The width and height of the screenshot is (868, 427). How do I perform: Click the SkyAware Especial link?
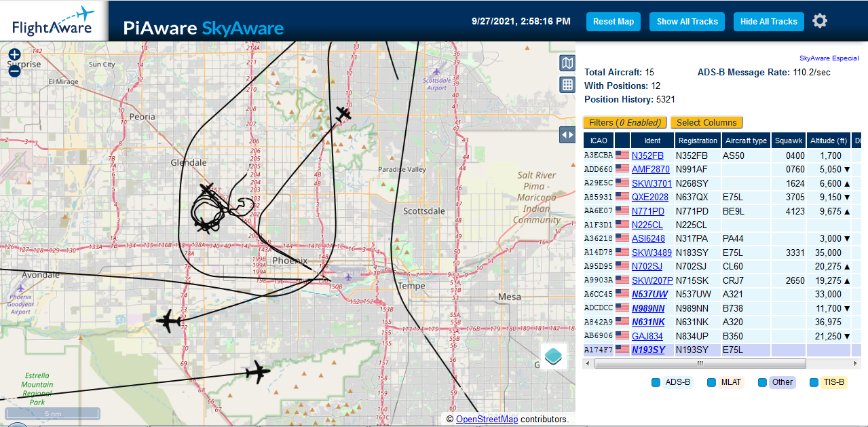pyautogui.click(x=829, y=58)
